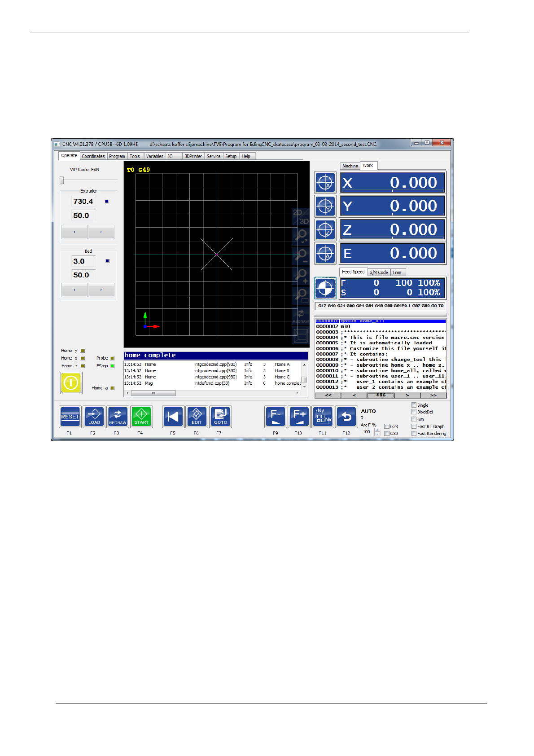
Task: Click the LOAD program icon
Action: pos(94,417)
